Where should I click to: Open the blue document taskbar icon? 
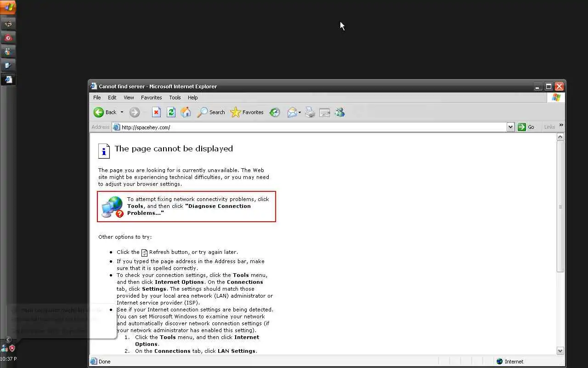coord(8,65)
